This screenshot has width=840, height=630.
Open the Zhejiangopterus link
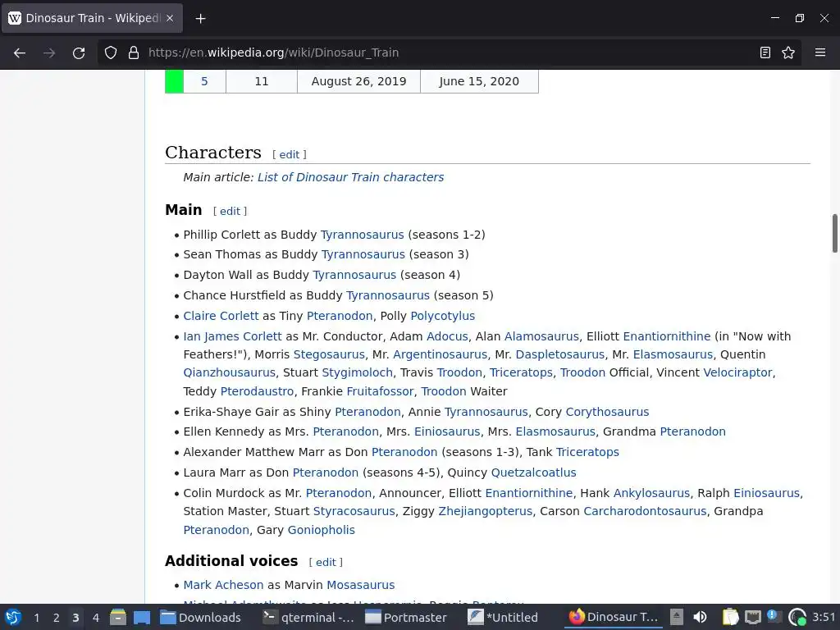(x=486, y=511)
